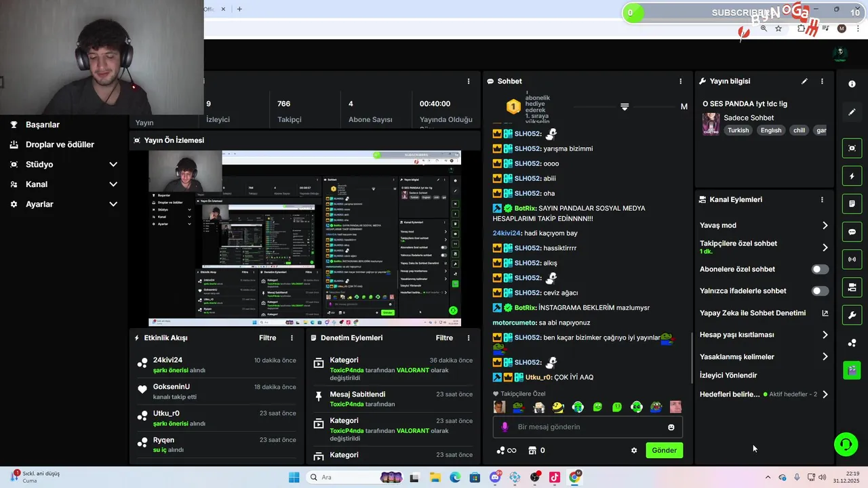Viewport: 868px width, 488px height.
Task: Open Sohbet panel three-dot menu
Action: [681, 81]
